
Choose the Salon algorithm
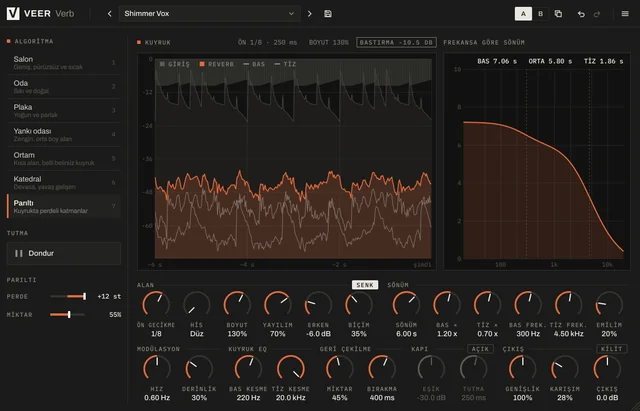pyautogui.click(x=64, y=62)
